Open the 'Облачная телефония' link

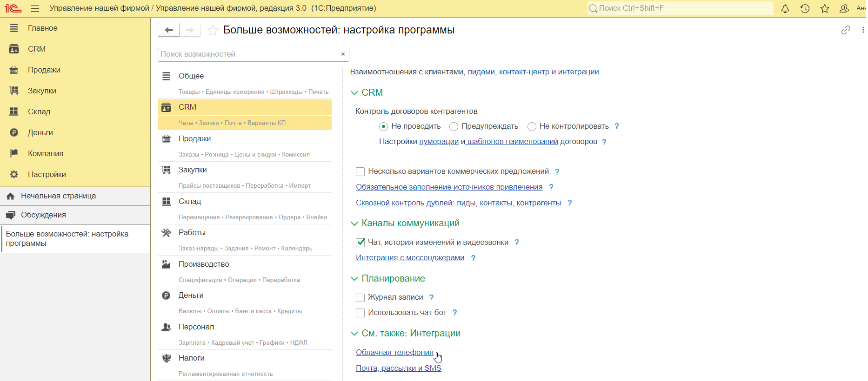(x=394, y=353)
